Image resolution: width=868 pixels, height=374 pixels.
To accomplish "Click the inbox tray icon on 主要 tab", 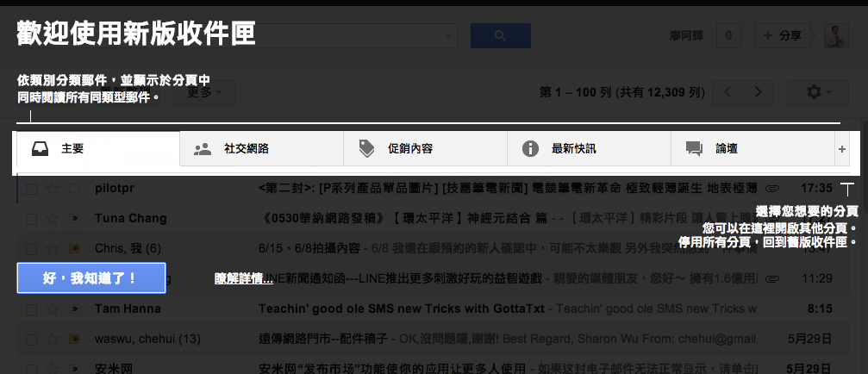I will click(40, 149).
